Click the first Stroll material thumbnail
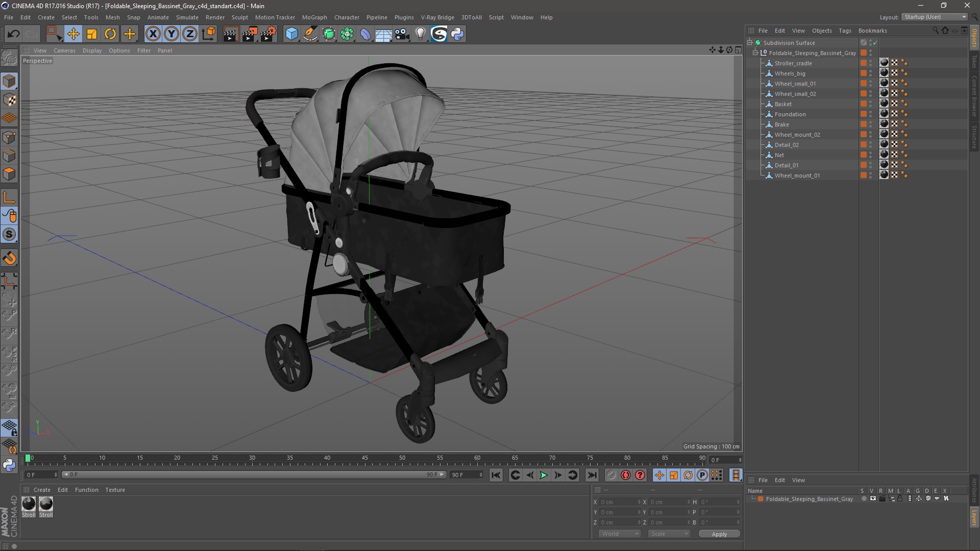 [x=29, y=504]
